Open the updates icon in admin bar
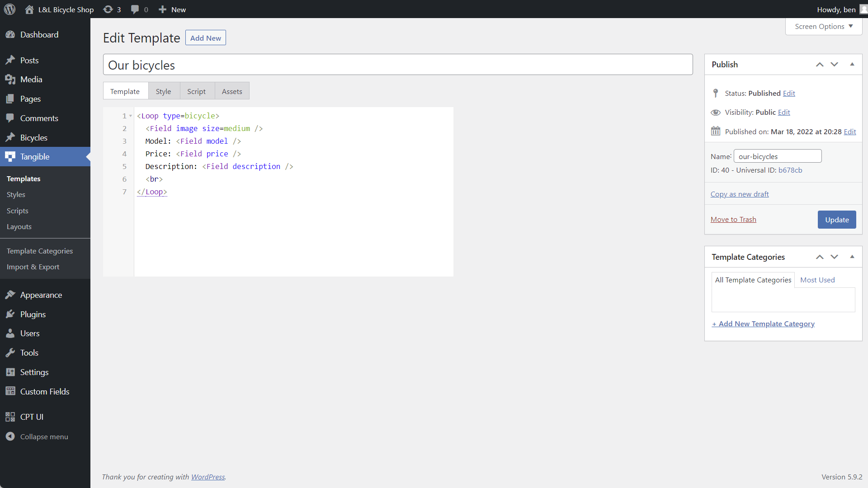 pos(108,9)
